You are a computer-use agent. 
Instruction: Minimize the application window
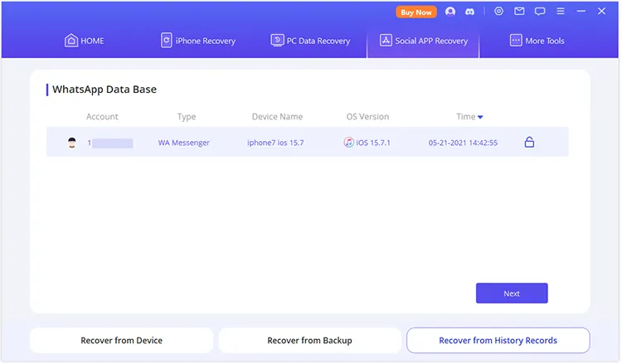(x=581, y=11)
